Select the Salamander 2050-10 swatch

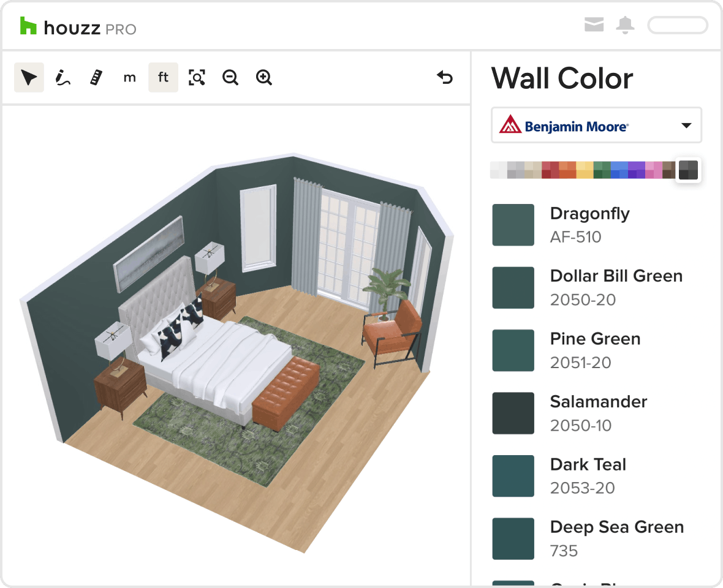513,413
